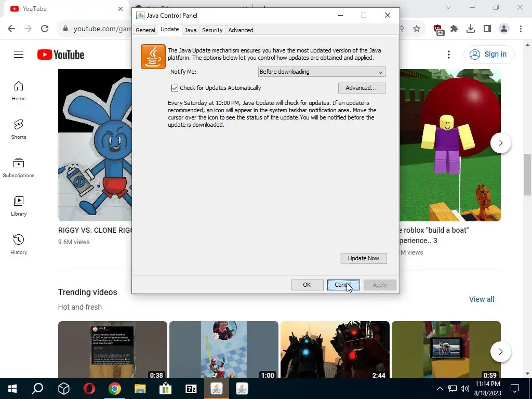Close the Java Control Panel dialog

(388, 15)
